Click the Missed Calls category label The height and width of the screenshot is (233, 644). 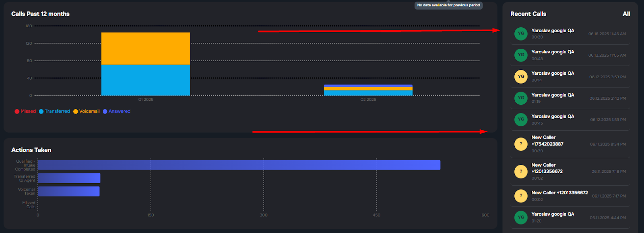pyautogui.click(x=29, y=205)
